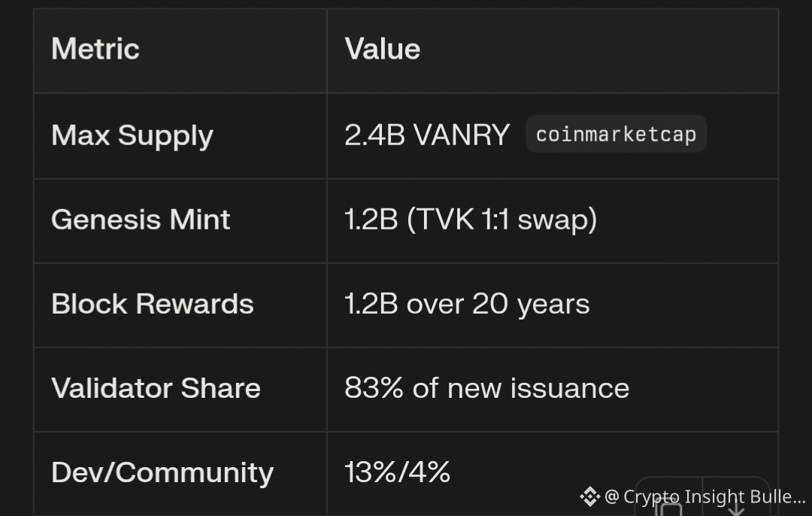Click the word VANRY in Max Supply row
The width and height of the screenshot is (812, 516).
click(x=462, y=135)
